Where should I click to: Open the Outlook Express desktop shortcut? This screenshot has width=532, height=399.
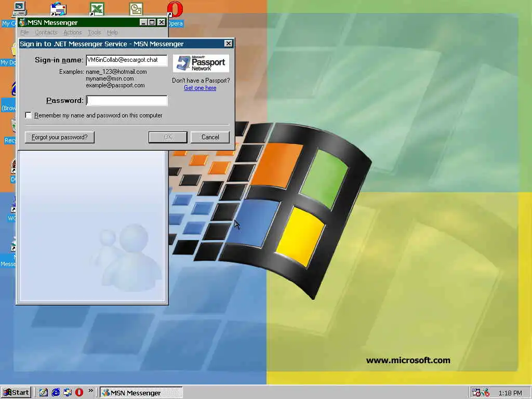(58, 9)
